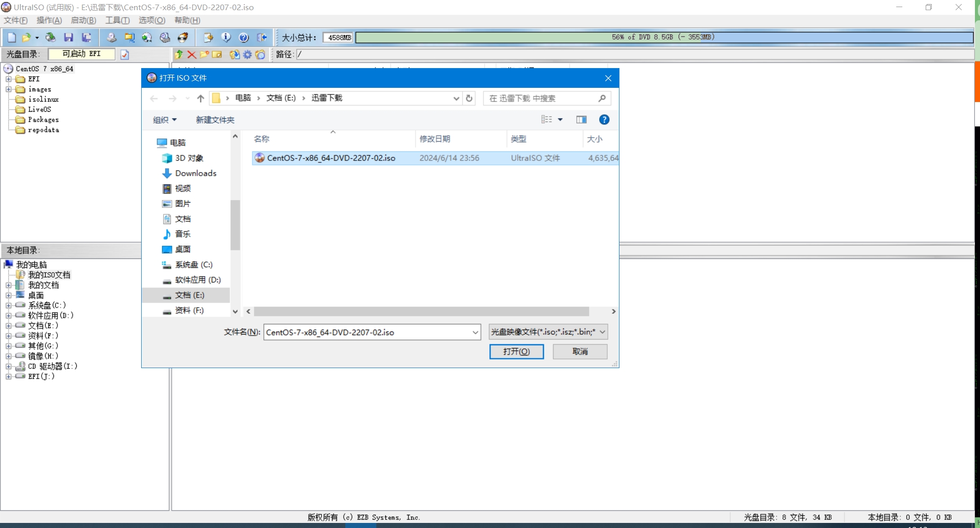Click the file list horizontal scrollbar

(x=421, y=311)
